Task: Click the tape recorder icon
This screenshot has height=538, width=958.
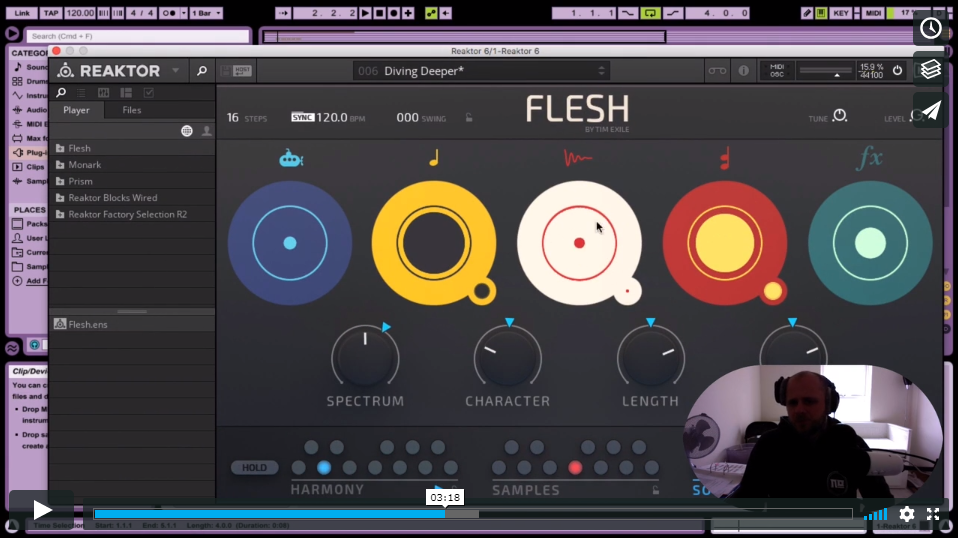Action: (x=717, y=71)
